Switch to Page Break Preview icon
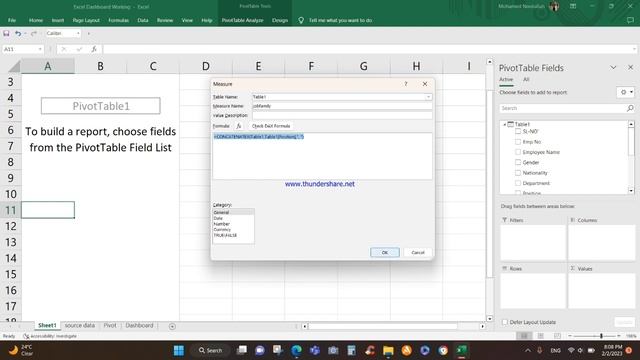640x360 pixels. (557, 336)
